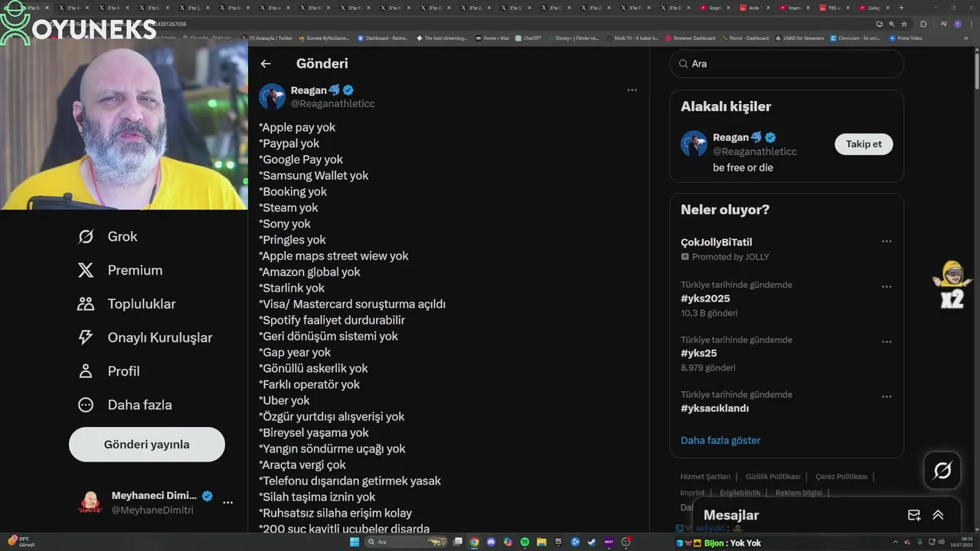Open the Daha fazla menu
Image resolution: width=980 pixels, height=551 pixels.
pos(124,405)
